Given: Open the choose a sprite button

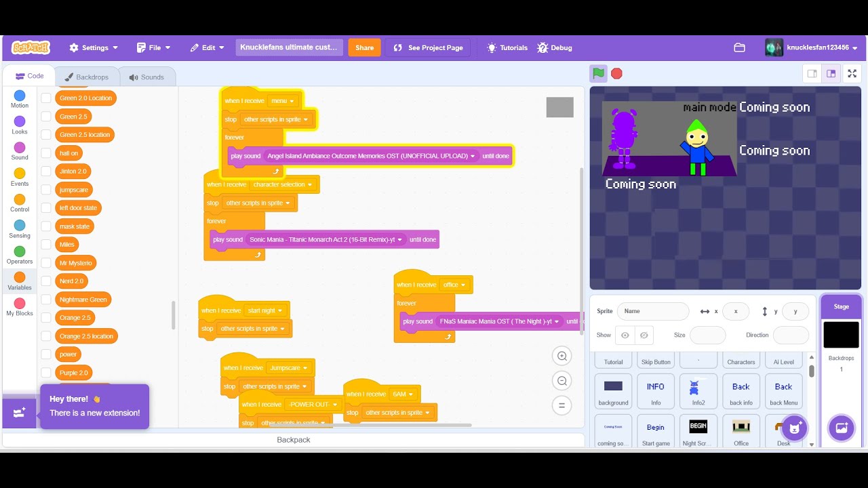Looking at the screenshot, I should pyautogui.click(x=795, y=428).
